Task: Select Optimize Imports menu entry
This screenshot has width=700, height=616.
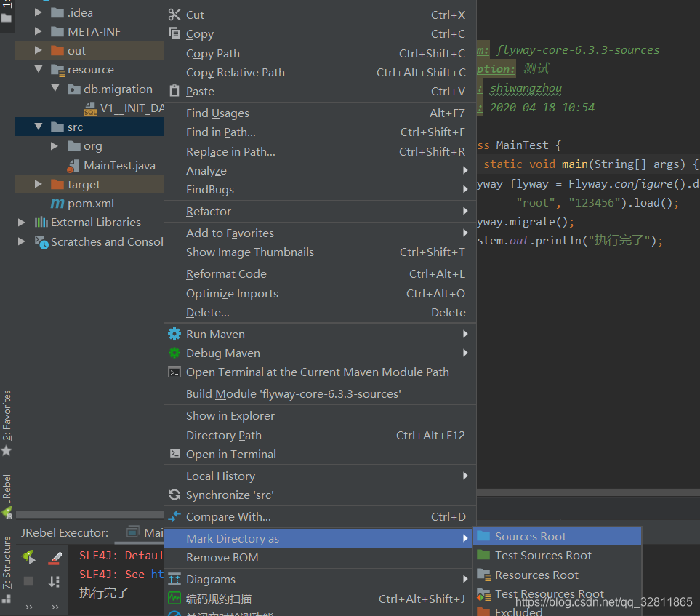Action: tap(320, 294)
